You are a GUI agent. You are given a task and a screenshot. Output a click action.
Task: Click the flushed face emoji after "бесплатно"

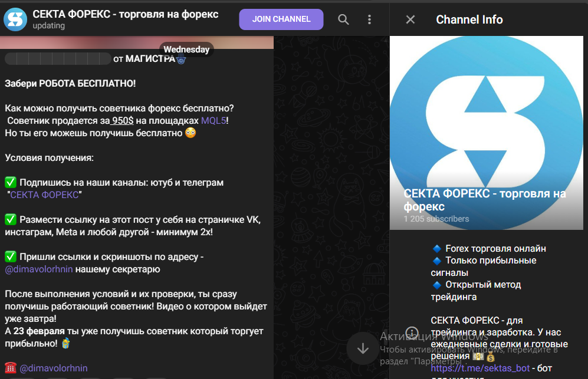(x=190, y=133)
